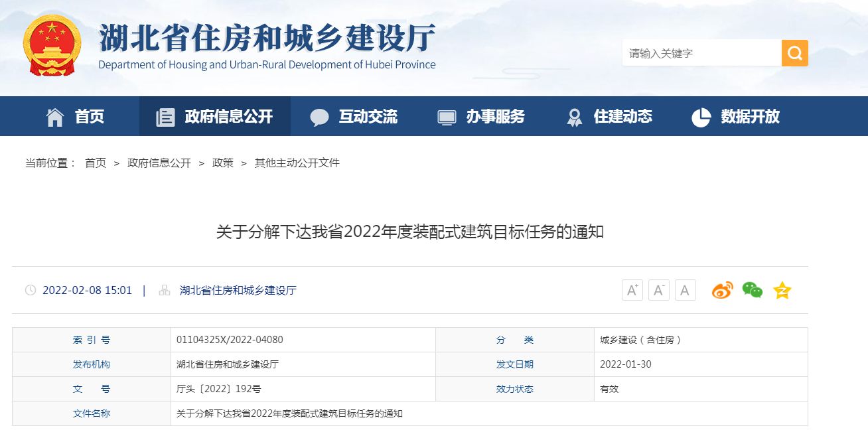Image resolution: width=868 pixels, height=436 pixels.
Task: Reset font size with the A button
Action: click(685, 290)
